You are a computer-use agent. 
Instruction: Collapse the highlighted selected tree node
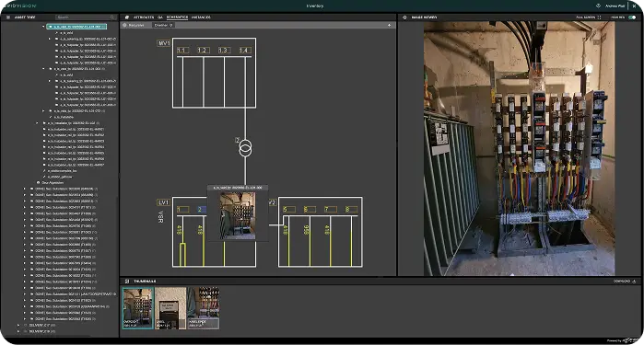pyautogui.click(x=43, y=27)
